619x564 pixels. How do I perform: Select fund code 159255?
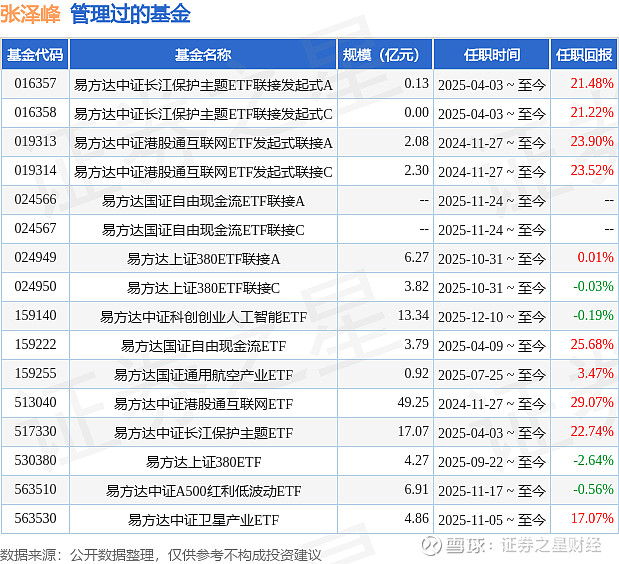(x=35, y=374)
